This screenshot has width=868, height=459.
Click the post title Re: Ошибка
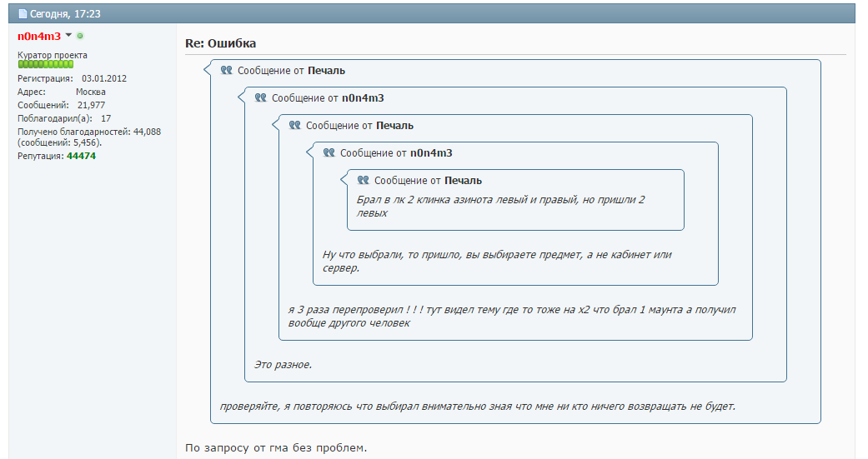[220, 43]
